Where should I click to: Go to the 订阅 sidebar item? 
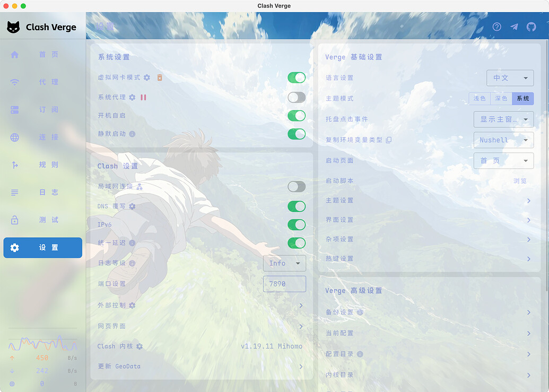click(43, 110)
